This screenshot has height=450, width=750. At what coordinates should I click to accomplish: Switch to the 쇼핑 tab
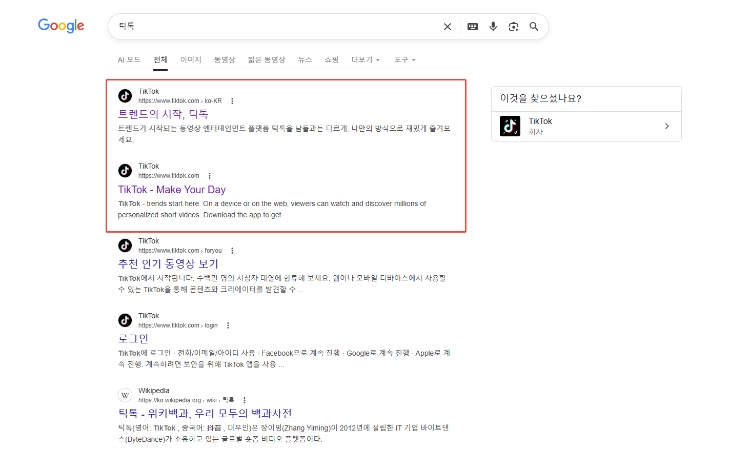(x=331, y=60)
